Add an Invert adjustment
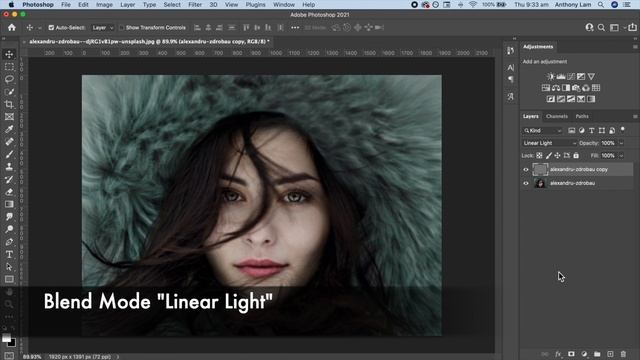This screenshot has width=640, height=360. pyautogui.click(x=551, y=99)
